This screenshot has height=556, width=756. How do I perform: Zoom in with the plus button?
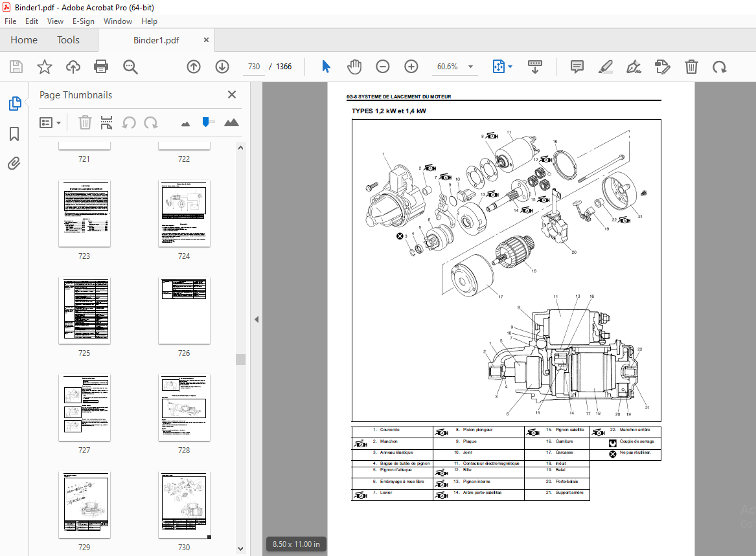point(411,67)
